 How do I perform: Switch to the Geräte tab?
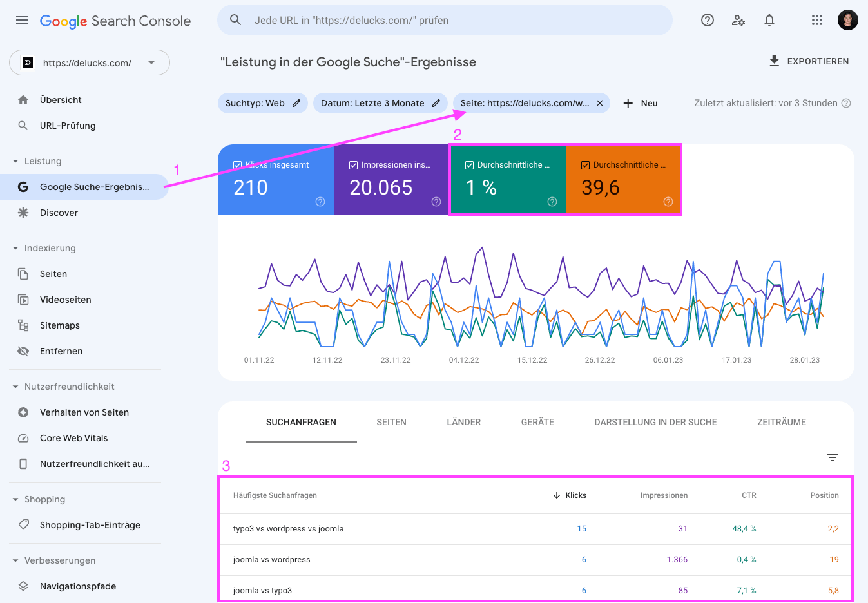coord(537,422)
